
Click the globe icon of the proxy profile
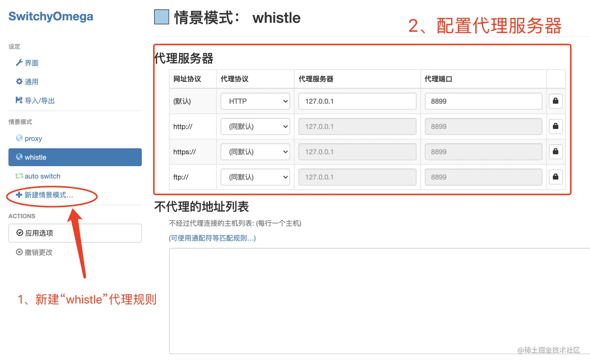(x=19, y=138)
